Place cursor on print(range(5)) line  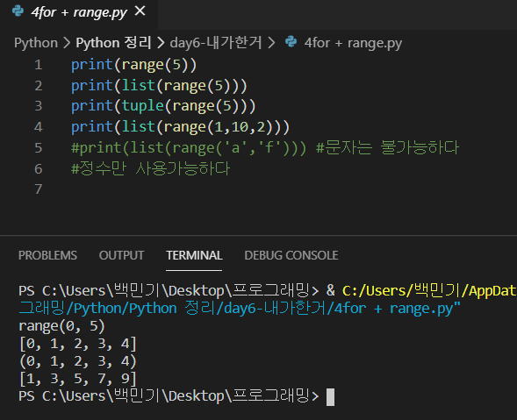pyautogui.click(x=134, y=65)
